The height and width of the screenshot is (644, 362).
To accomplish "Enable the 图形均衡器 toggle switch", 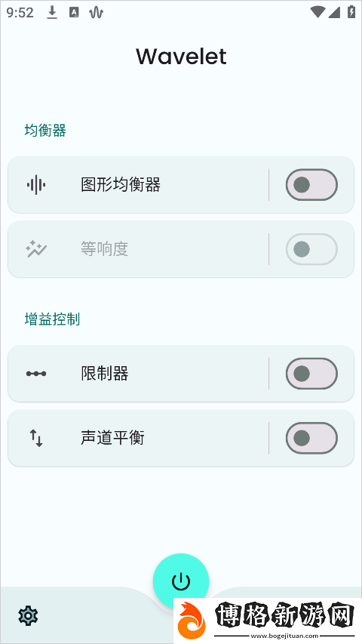I will pos(311,185).
